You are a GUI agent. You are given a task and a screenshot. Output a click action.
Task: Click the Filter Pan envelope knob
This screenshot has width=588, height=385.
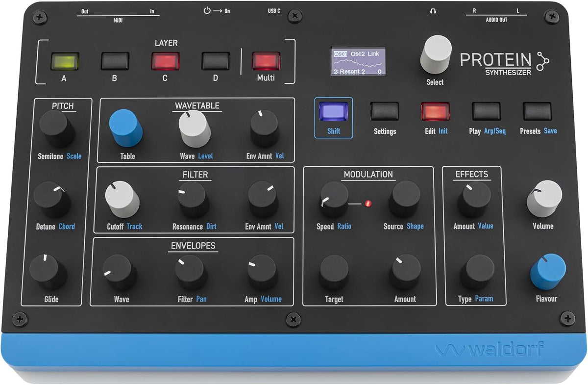(191, 272)
